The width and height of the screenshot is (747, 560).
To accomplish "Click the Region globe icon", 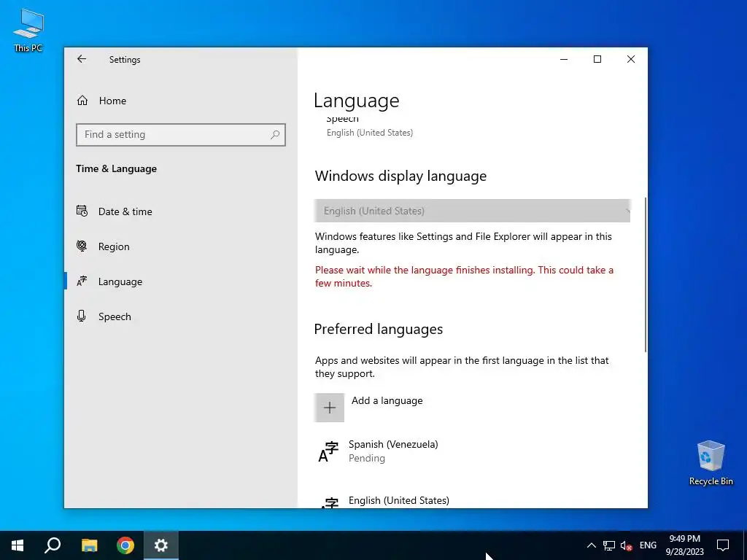I will (x=82, y=246).
